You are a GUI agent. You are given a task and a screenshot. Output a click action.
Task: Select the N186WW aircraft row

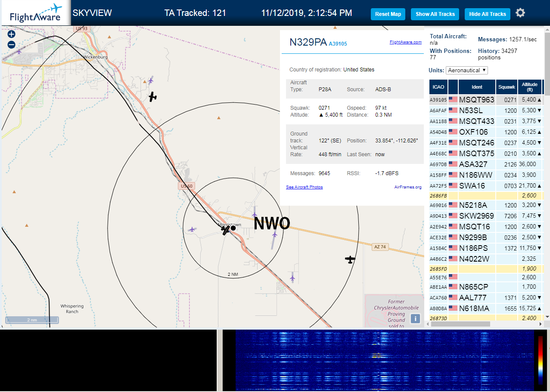486,175
